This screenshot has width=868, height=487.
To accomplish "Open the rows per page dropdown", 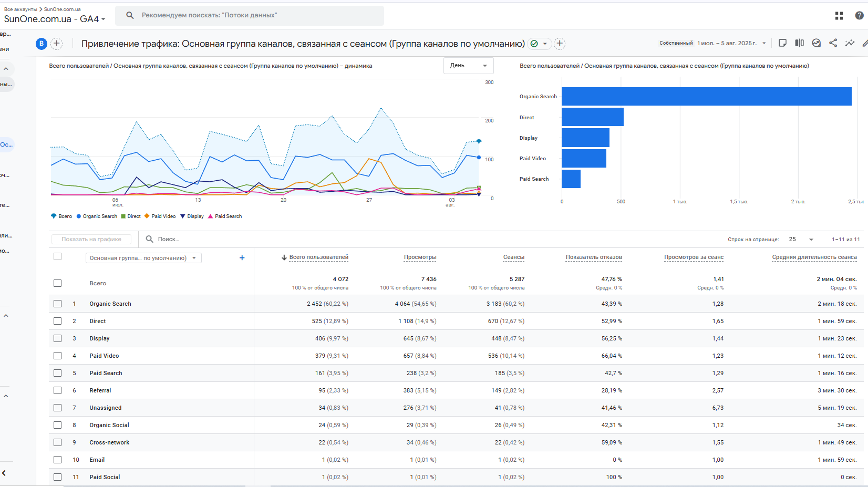I will coord(801,240).
